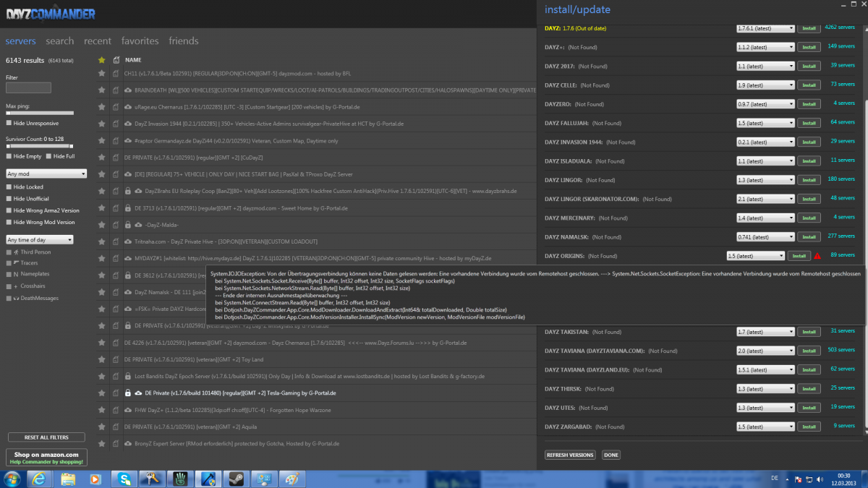Switch to the favorites tab
The width and height of the screenshot is (868, 488).
(x=140, y=41)
